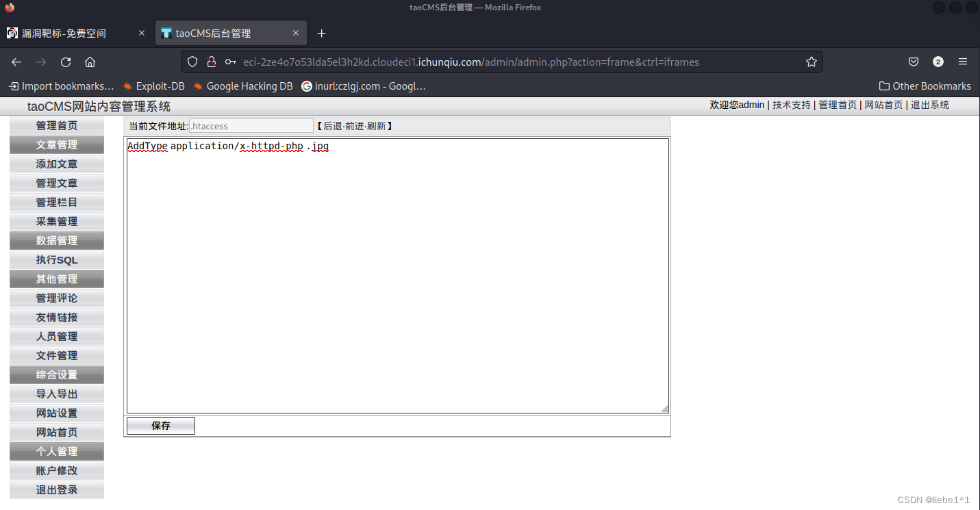Open extension icon with badge 2
The width and height of the screenshot is (980, 510).
pyautogui.click(x=938, y=62)
